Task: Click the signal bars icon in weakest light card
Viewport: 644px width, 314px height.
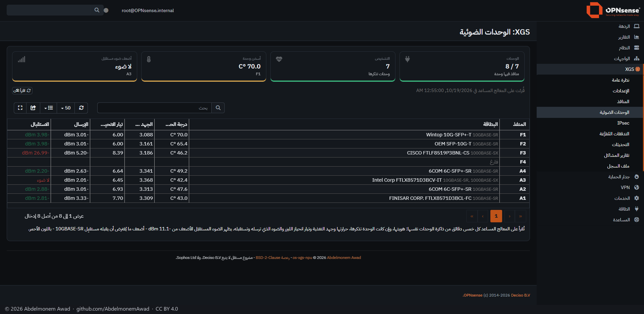Action: [x=21, y=59]
